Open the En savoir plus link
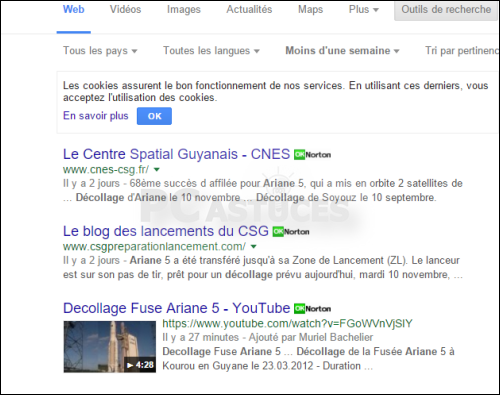The image size is (500, 395). 96,116
